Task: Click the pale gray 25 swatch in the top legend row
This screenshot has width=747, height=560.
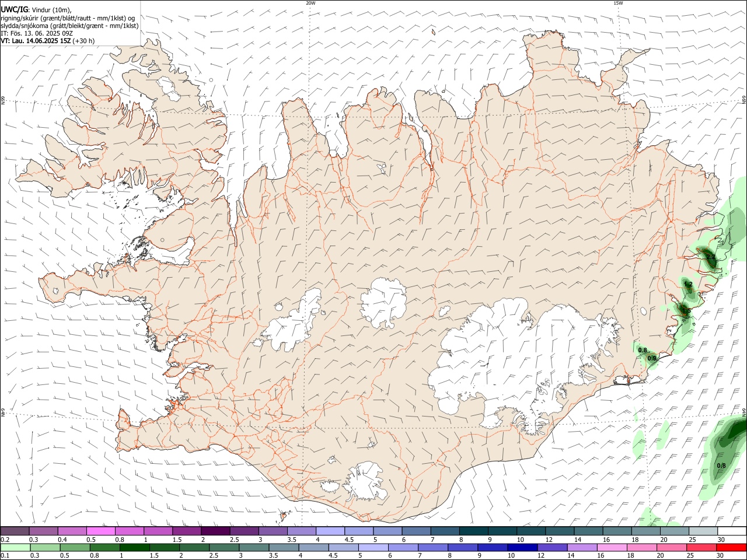Action: 703,531
